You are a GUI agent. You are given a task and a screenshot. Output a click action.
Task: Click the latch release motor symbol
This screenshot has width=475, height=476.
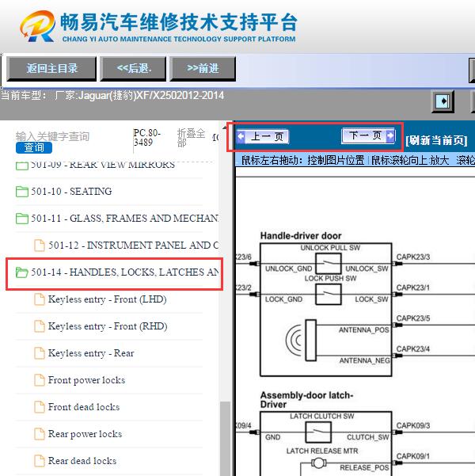point(318,463)
